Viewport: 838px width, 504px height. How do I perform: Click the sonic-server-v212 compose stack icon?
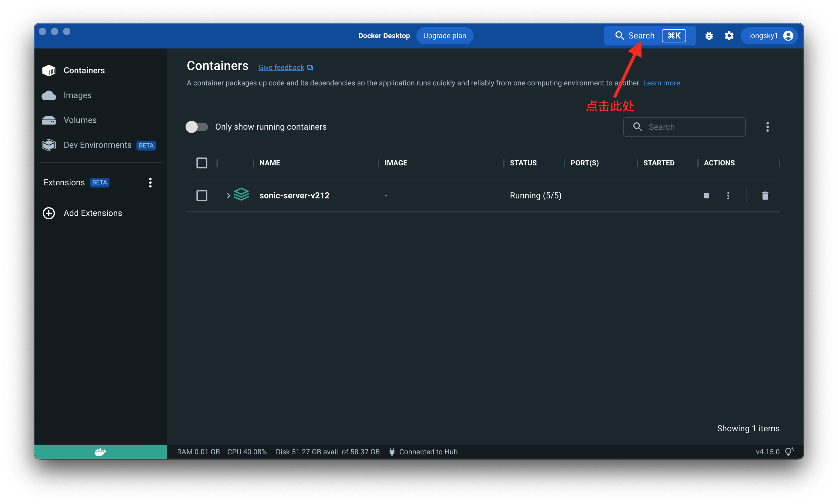241,195
